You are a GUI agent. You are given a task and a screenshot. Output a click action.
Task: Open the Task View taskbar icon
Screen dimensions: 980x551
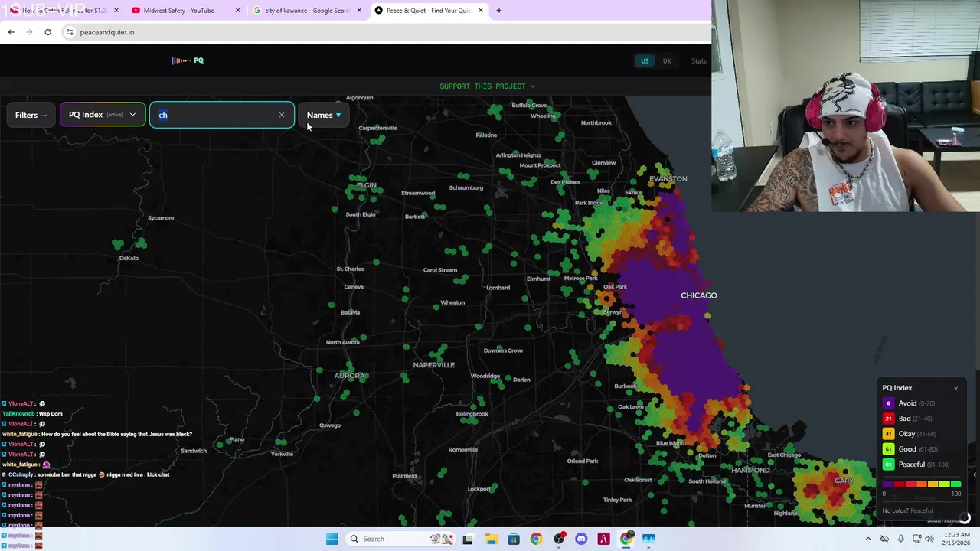pyautogui.click(x=468, y=539)
